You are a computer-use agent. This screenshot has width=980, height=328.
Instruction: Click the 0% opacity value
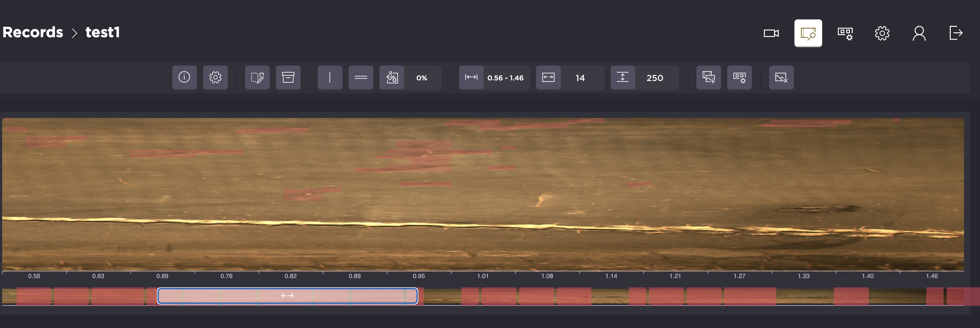[421, 78]
